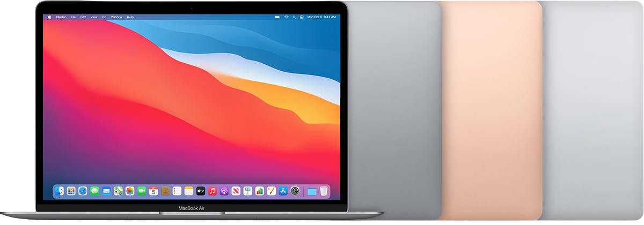Image resolution: width=644 pixels, height=225 pixels.
Task: Open the Trash in the dock
Action: click(x=324, y=191)
